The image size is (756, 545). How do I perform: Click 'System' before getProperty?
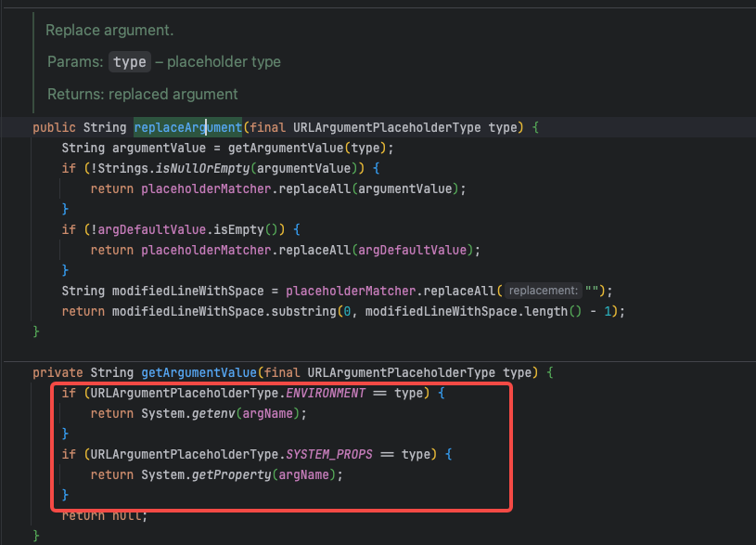point(162,475)
